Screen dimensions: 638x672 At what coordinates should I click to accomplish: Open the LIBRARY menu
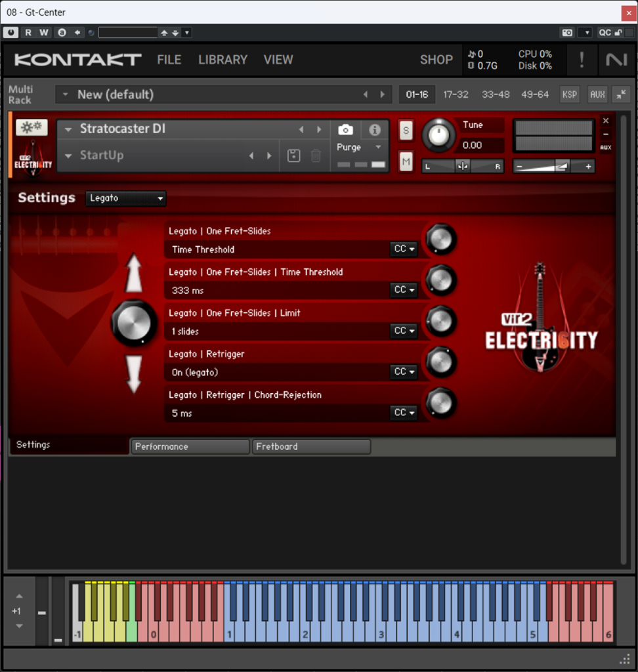[223, 60]
